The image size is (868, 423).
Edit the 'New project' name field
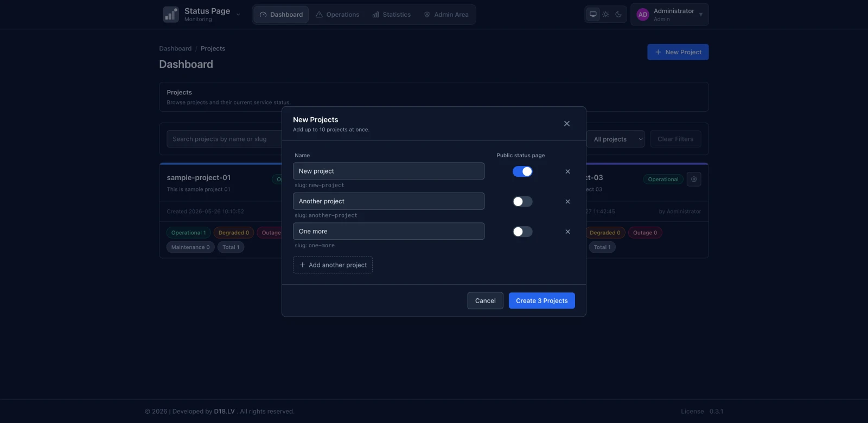(388, 171)
